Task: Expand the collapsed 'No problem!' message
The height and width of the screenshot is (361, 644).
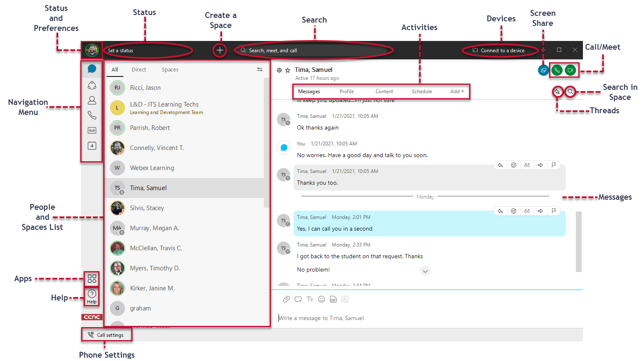Action: (x=425, y=271)
